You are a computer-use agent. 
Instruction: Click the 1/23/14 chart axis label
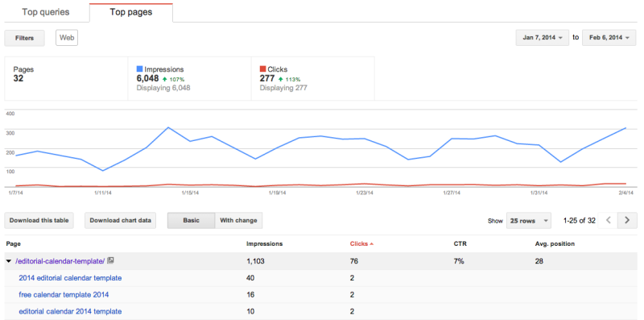click(365, 193)
